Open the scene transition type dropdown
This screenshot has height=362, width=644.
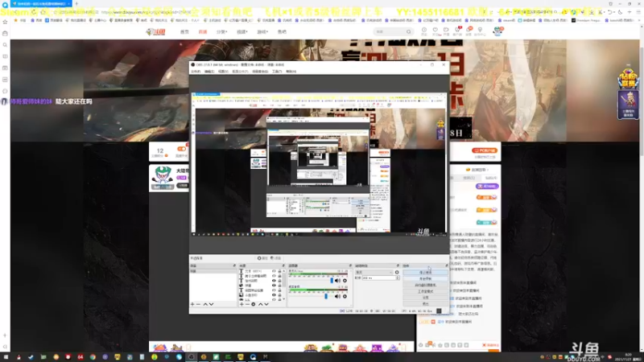coord(374,272)
